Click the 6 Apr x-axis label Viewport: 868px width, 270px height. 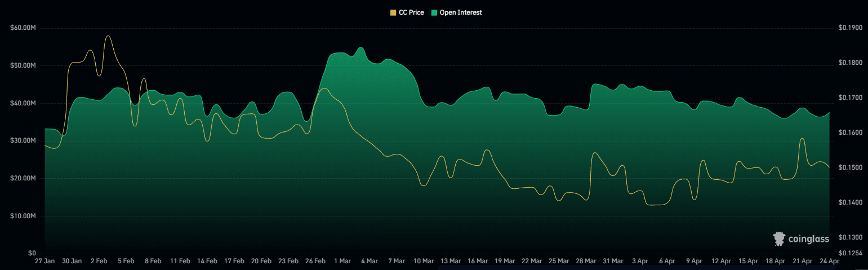[666, 262]
